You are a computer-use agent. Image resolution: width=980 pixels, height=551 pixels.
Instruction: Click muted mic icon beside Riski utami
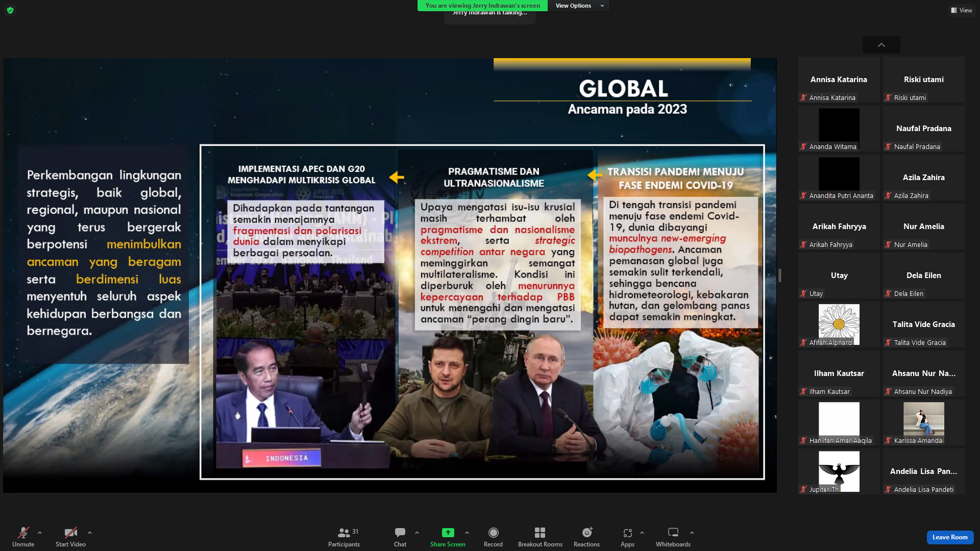tap(888, 97)
